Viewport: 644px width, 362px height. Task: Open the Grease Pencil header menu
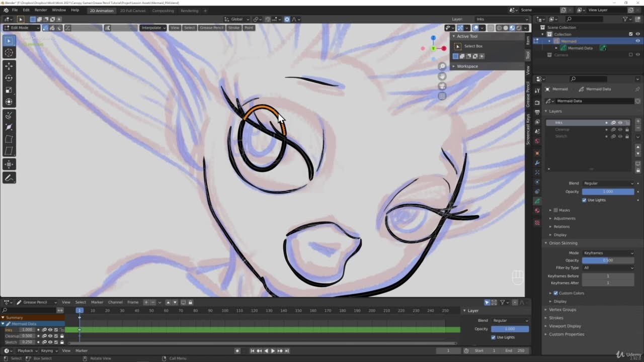211,28
